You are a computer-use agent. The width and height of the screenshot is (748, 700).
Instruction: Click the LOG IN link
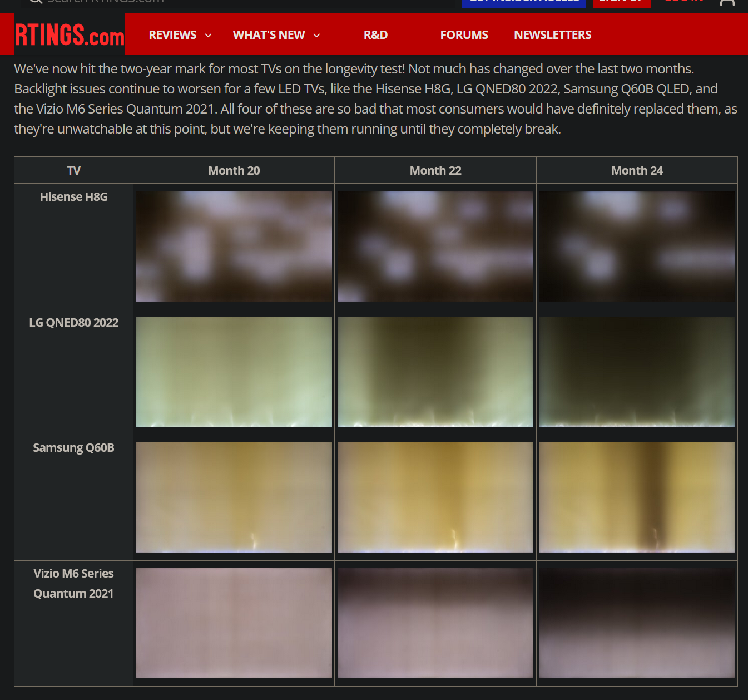[683, 2]
